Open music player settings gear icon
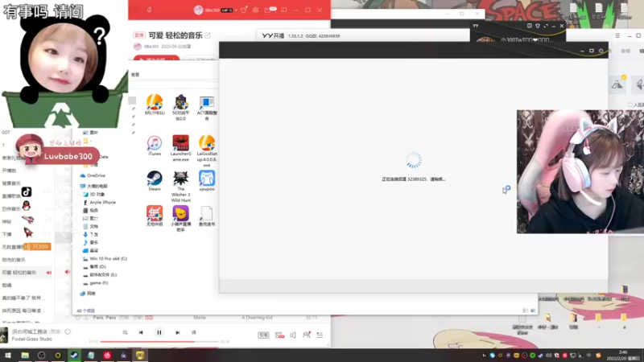This screenshot has width=644, height=362. 255,10
